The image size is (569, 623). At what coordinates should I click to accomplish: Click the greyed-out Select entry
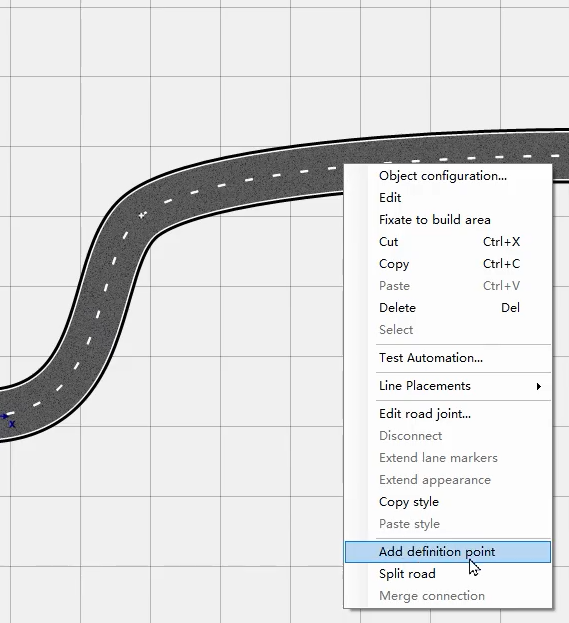point(448,329)
